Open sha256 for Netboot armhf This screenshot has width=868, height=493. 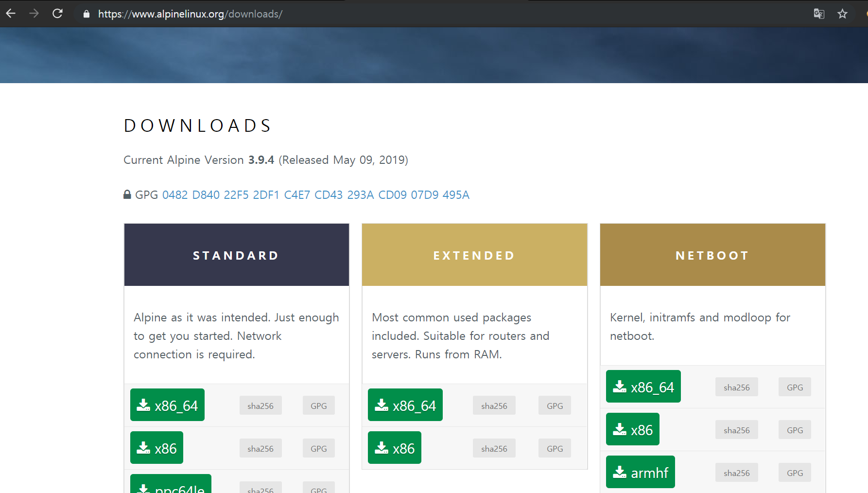click(x=737, y=473)
